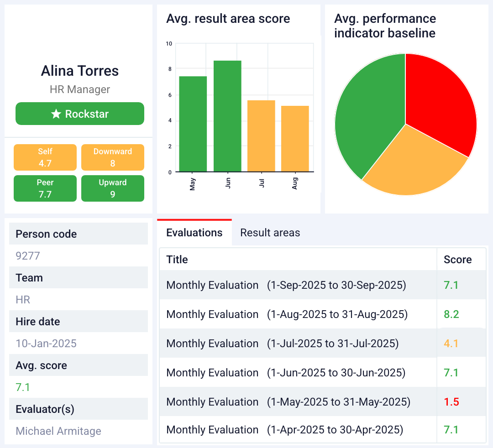Click the green Rockstar badge
The image size is (493, 448).
coord(80,114)
